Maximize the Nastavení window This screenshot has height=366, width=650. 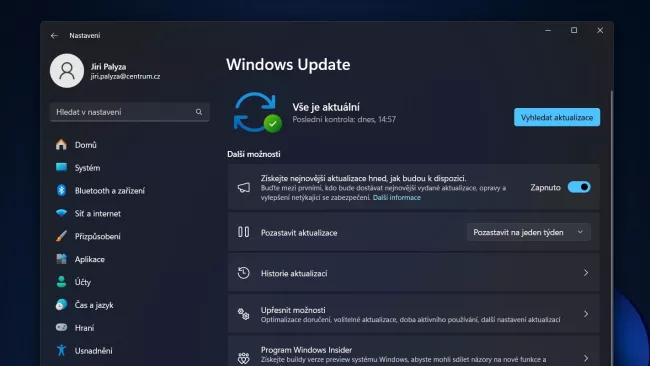click(574, 30)
